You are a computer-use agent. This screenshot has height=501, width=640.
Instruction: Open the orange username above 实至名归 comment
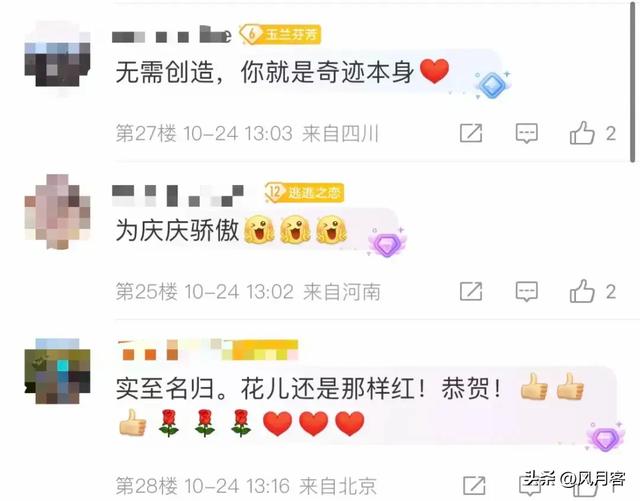click(x=208, y=350)
